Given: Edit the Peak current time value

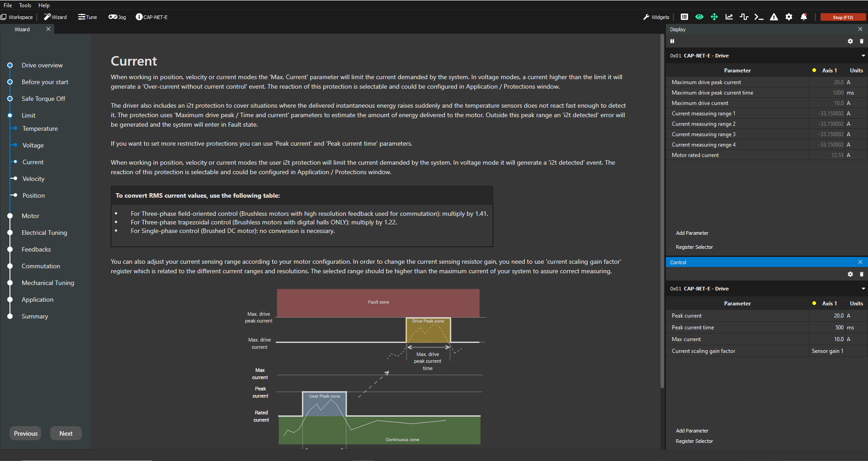Looking at the screenshot, I should point(827,328).
